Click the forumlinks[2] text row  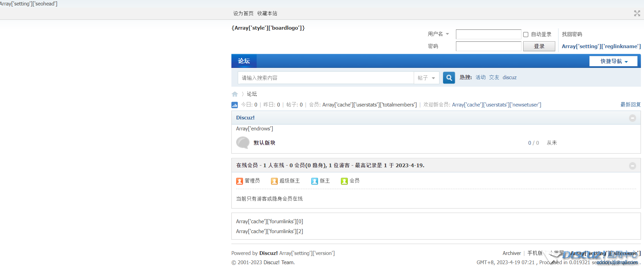[270, 231]
